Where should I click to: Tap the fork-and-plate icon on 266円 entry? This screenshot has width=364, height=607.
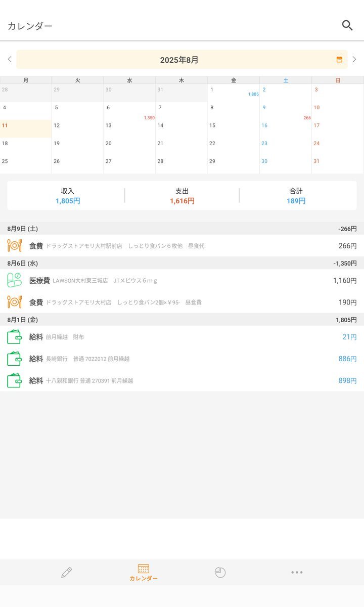tap(14, 246)
